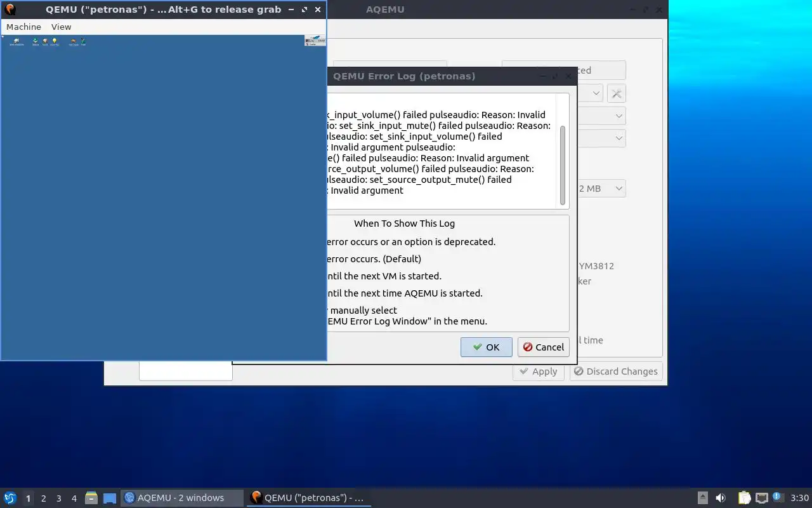The height and width of the screenshot is (508, 812).
Task: Open the dropdown beside the tools icon
Action: coord(590,93)
